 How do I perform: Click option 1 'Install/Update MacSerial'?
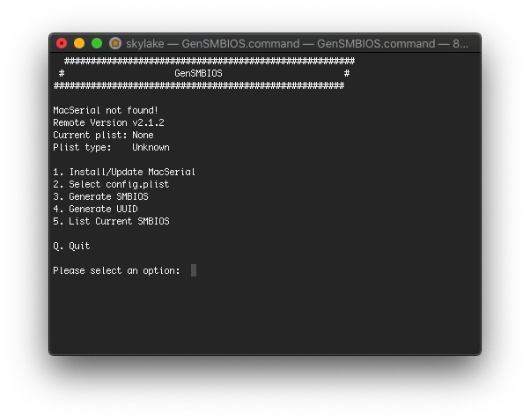coord(124,172)
